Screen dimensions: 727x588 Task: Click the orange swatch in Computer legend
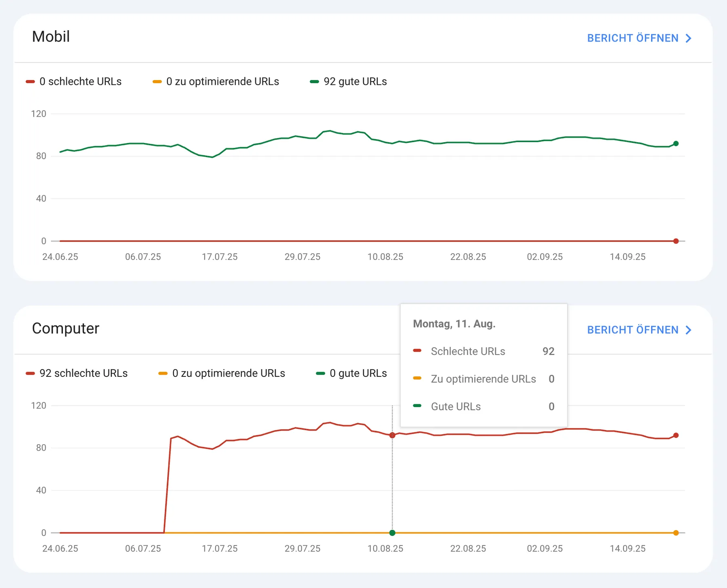click(x=163, y=374)
